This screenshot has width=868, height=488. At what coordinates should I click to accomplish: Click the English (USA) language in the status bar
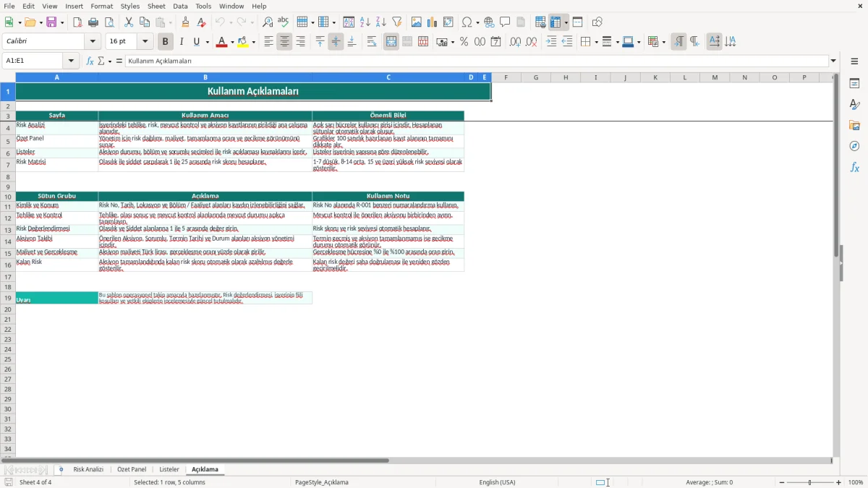click(x=498, y=482)
